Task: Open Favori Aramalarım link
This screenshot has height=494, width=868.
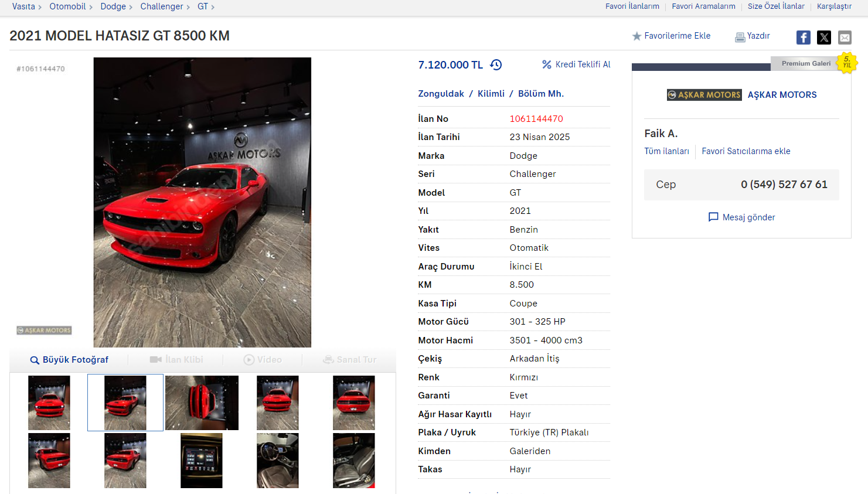Action: [703, 6]
